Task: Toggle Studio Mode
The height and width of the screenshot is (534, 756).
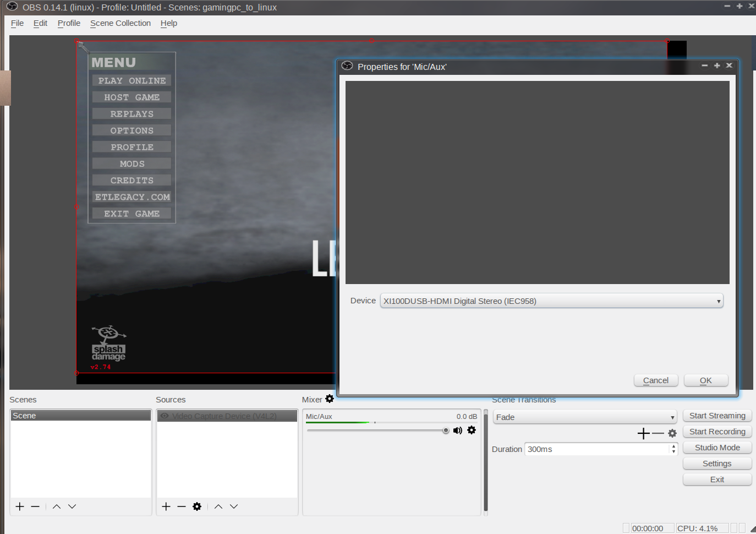Action: click(717, 448)
